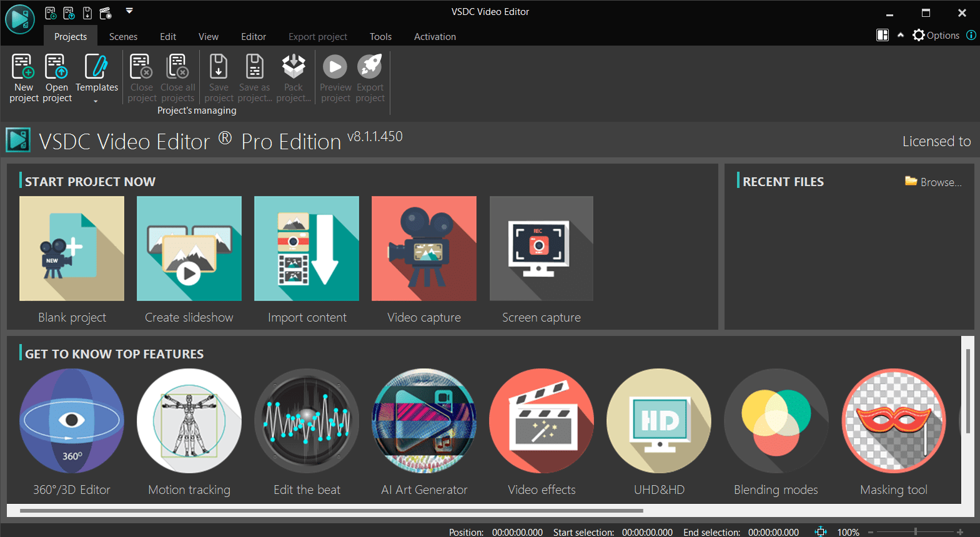Switch to the Edit ribbon tab
980x537 pixels.
pos(168,36)
